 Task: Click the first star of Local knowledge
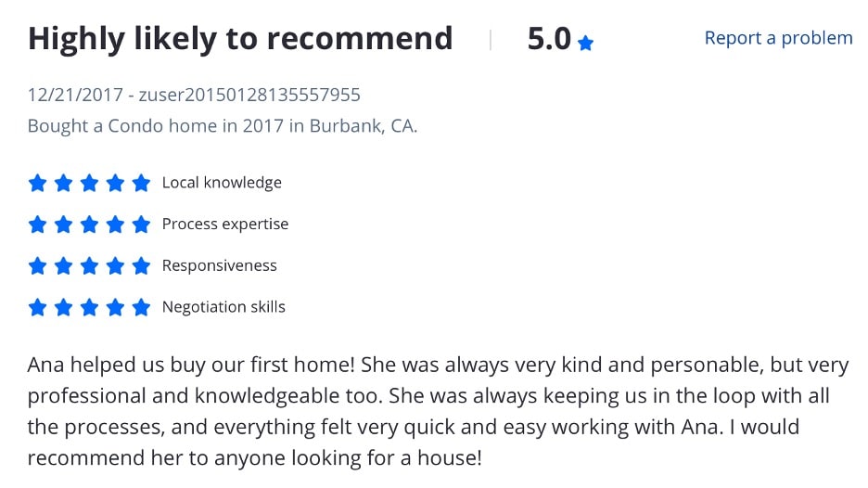pyautogui.click(x=38, y=183)
